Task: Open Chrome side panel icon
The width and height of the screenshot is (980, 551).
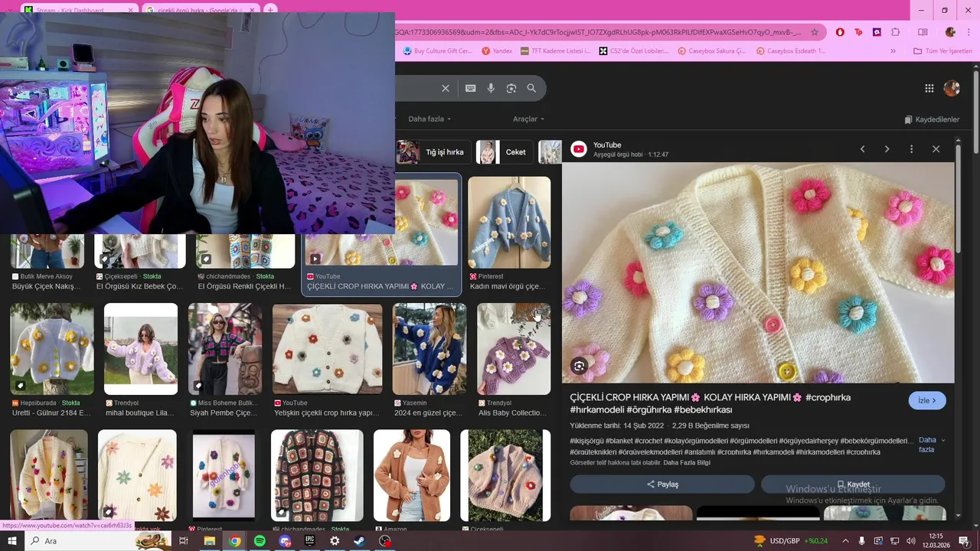Action: 923,32
